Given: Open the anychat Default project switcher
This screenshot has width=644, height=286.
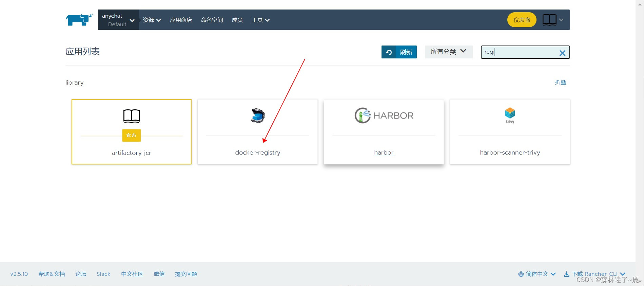Looking at the screenshot, I should [x=118, y=20].
